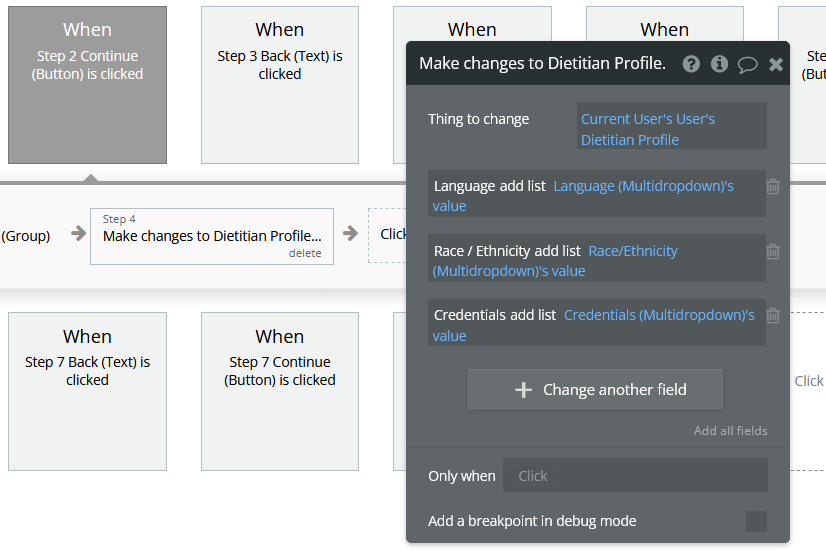Image resolution: width=826 pixels, height=557 pixels.
Task: Close the Make changes to Dietitian Profile panel
Action: (776, 64)
